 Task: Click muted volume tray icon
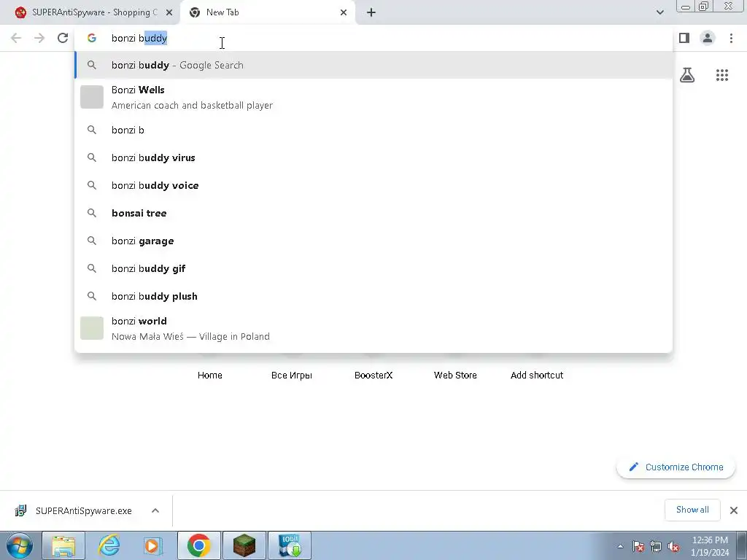[673, 547]
